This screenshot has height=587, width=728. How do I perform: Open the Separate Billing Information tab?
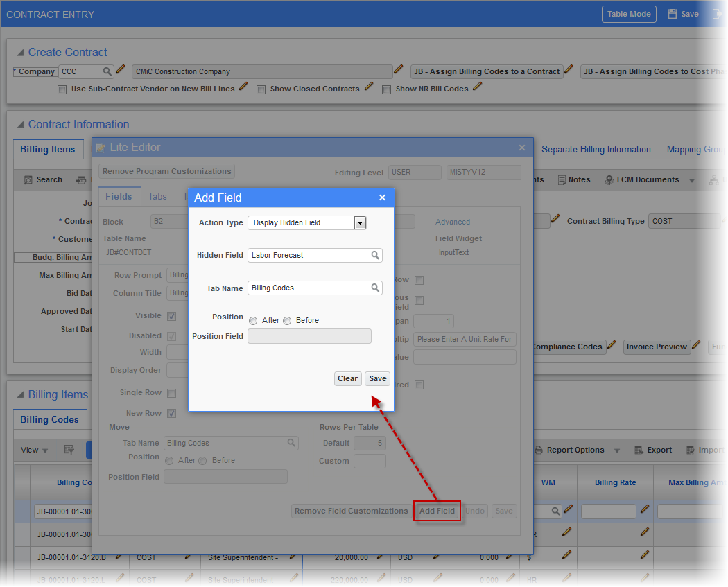click(x=596, y=150)
